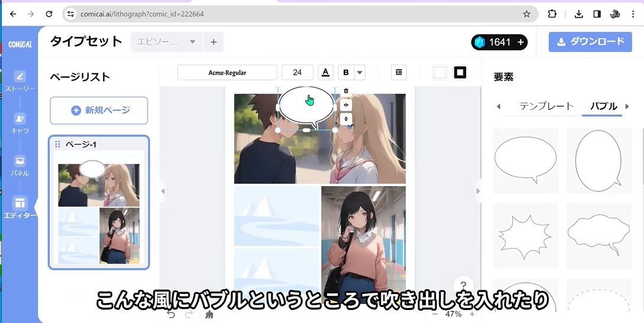Go forward in browser history

point(31,14)
